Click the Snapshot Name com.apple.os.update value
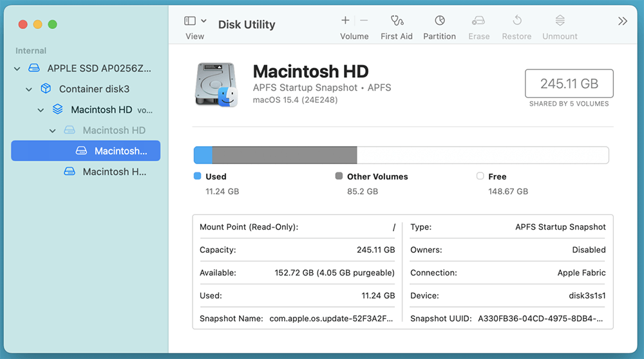 click(331, 319)
